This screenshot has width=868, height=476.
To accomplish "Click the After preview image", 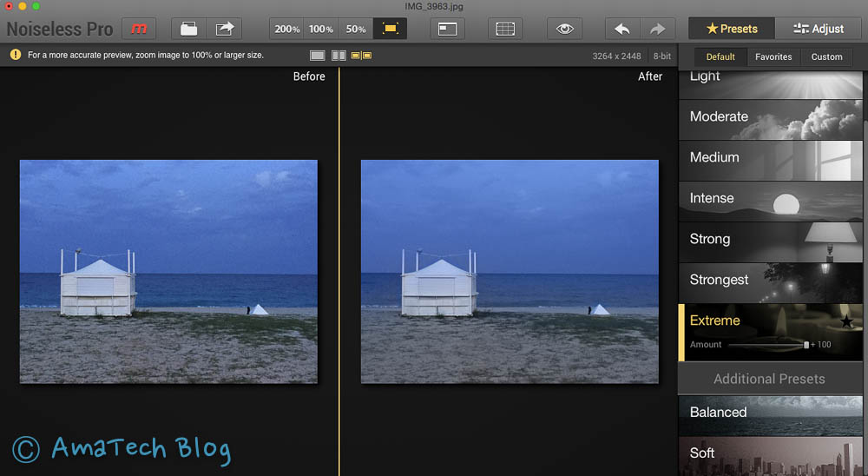I will [510, 271].
